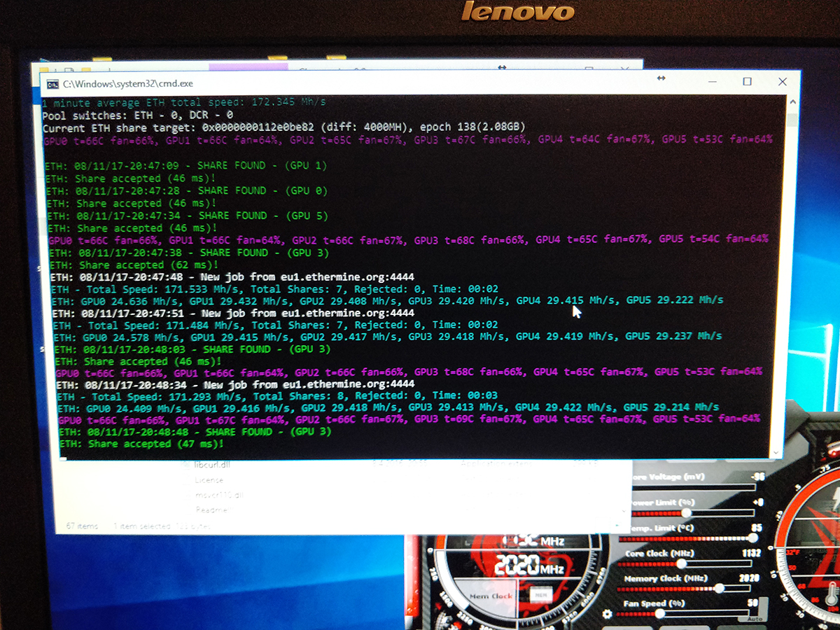Click the 20:47:48 New job line
This screenshot has width=840, height=630.
(x=232, y=277)
